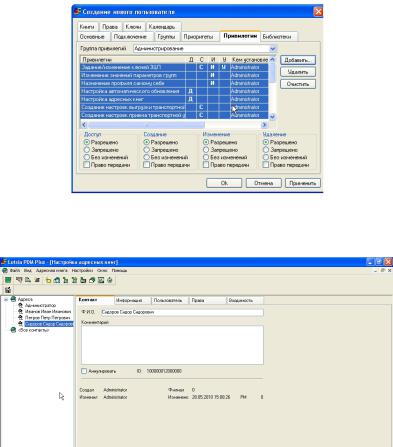Open the Настройки menu

[x=82, y=271]
